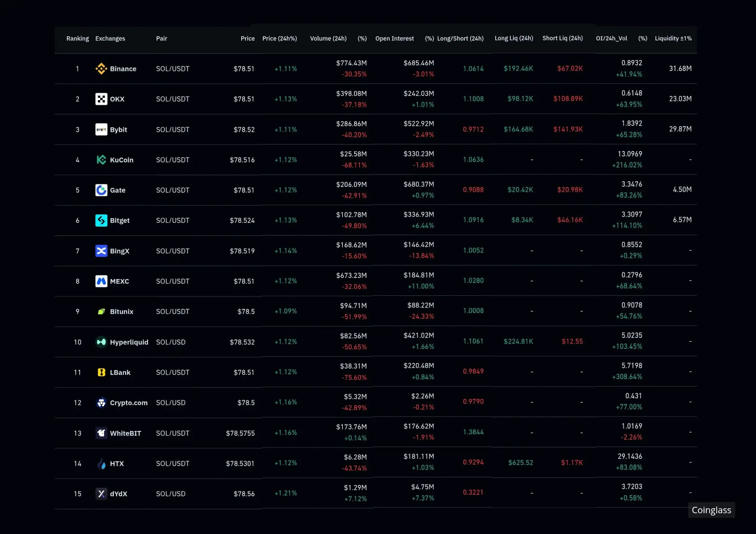The height and width of the screenshot is (534, 756).
Task: Click the WhiteBIT logo icon
Action: click(x=101, y=433)
